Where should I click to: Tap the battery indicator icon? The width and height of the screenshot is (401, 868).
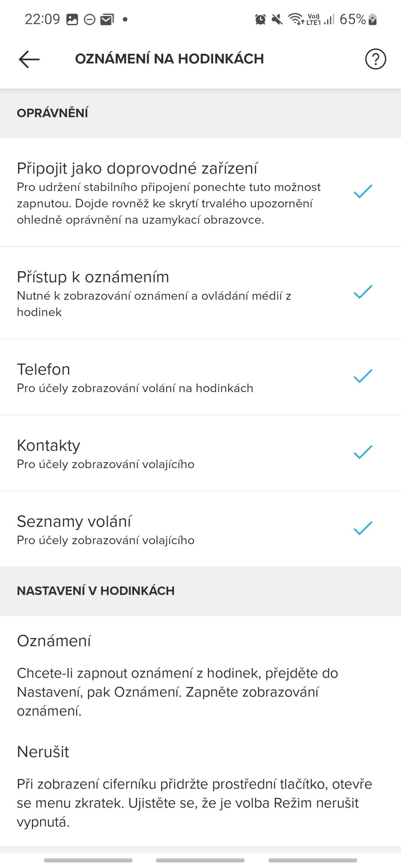coord(372,19)
